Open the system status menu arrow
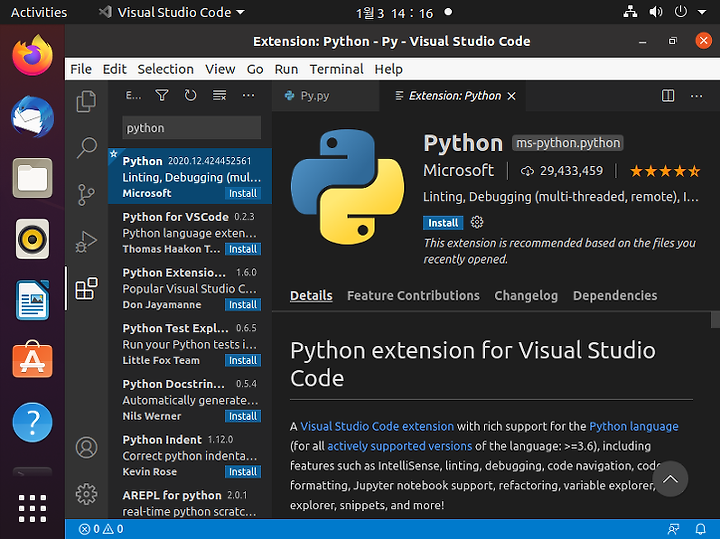This screenshot has width=720, height=539. tap(702, 12)
